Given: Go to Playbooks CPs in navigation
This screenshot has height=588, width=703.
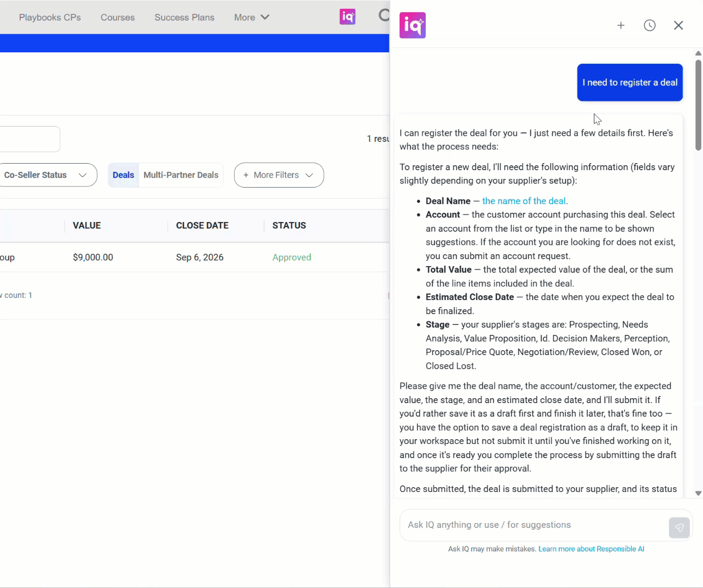Looking at the screenshot, I should (x=50, y=17).
